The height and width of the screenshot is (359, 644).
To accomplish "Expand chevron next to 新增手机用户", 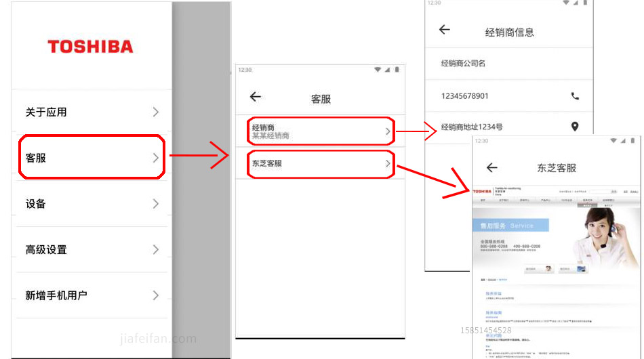I will (156, 295).
